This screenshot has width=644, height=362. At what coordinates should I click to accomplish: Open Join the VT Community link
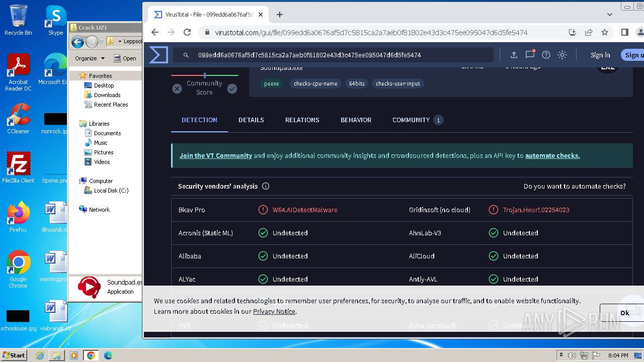216,155
